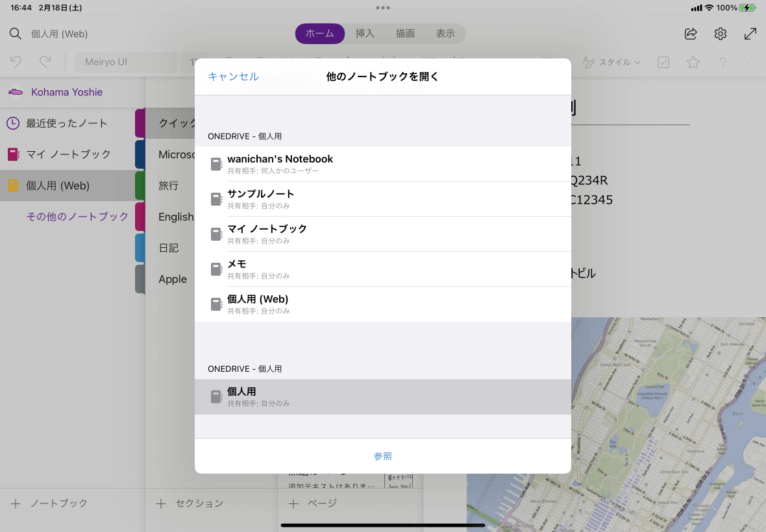Select the 旅行 section
Screen dimensions: 766x532
pos(169,186)
